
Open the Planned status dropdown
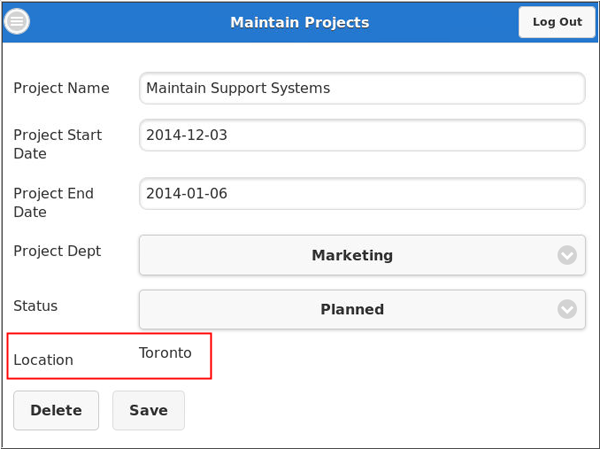(352, 309)
